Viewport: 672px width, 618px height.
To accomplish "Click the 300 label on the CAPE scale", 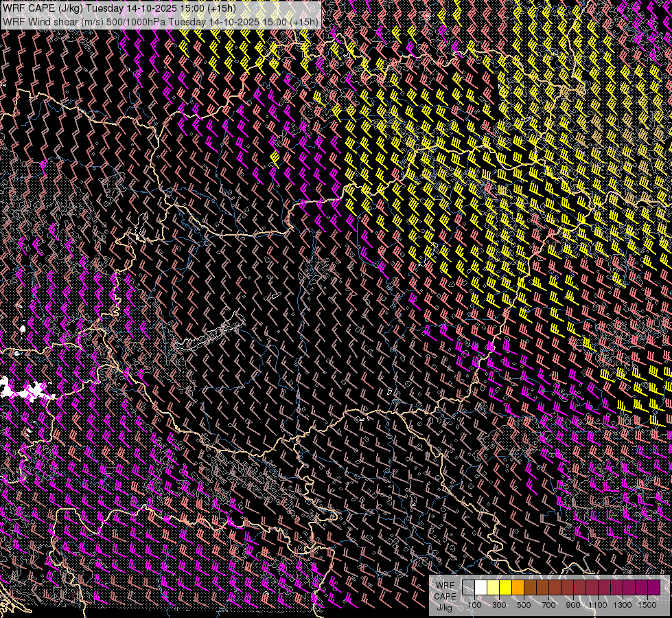I will tap(499, 605).
